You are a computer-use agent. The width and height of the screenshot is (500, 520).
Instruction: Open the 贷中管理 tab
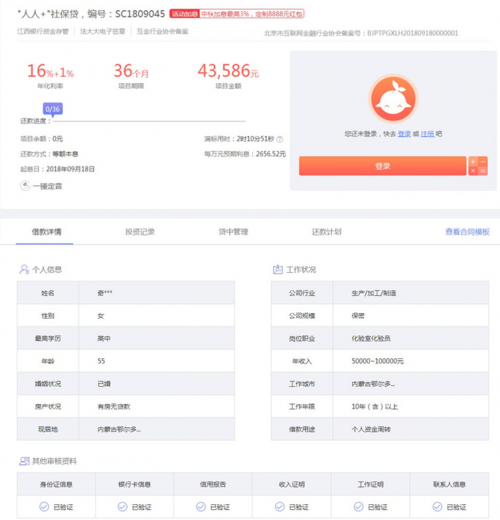click(x=233, y=232)
